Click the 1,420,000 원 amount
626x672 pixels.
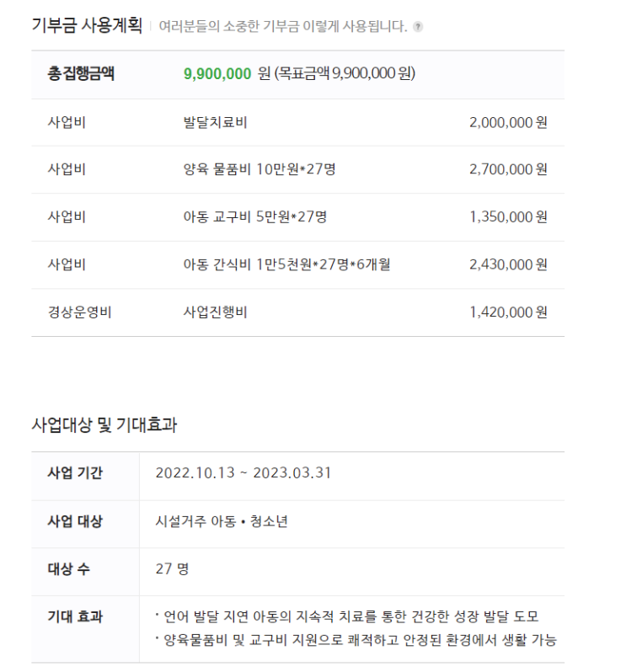[509, 312]
